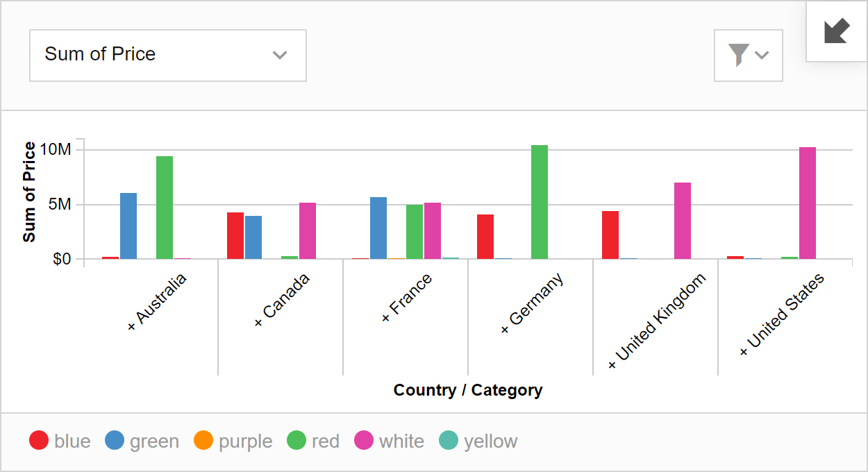Viewport: 868px width, 472px height.
Task: Click United Kingdom's red-colored bar
Action: pos(610,235)
